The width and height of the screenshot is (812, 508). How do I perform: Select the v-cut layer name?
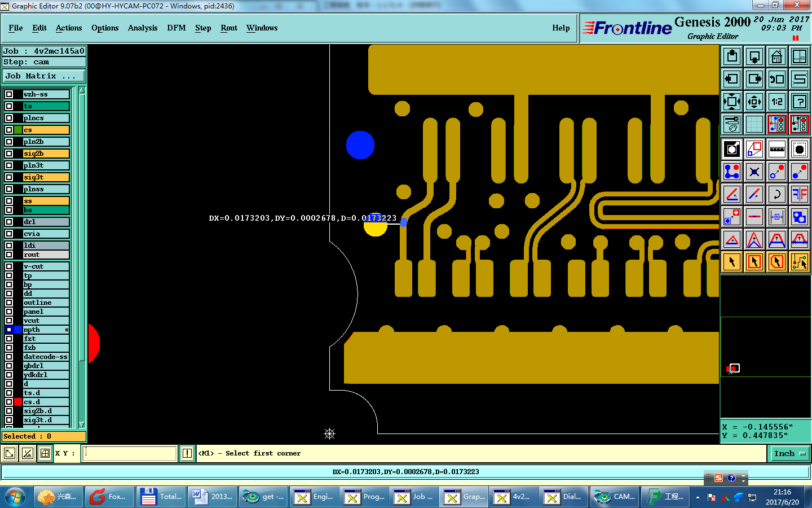[x=46, y=266]
